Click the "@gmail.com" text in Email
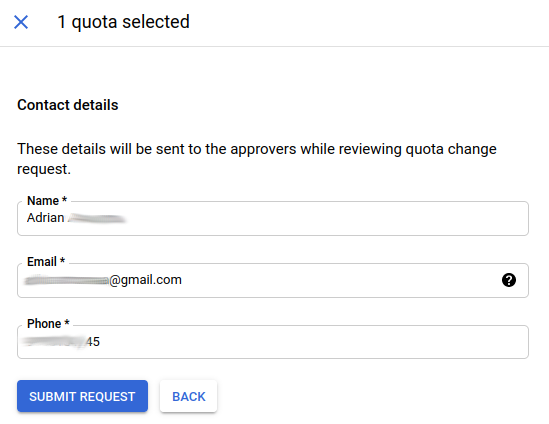This screenshot has height=424, width=549. click(146, 280)
